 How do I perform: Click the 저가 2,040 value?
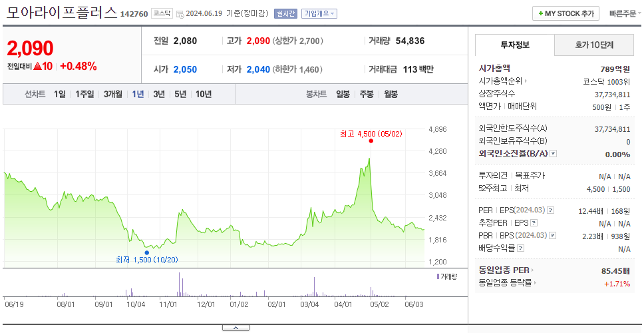258,69
